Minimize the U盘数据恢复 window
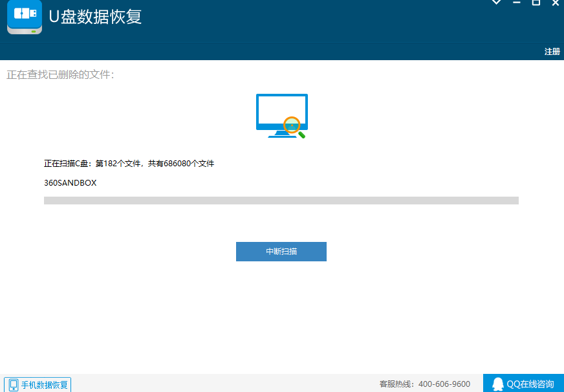The width and height of the screenshot is (564, 392). pyautogui.click(x=516, y=3)
